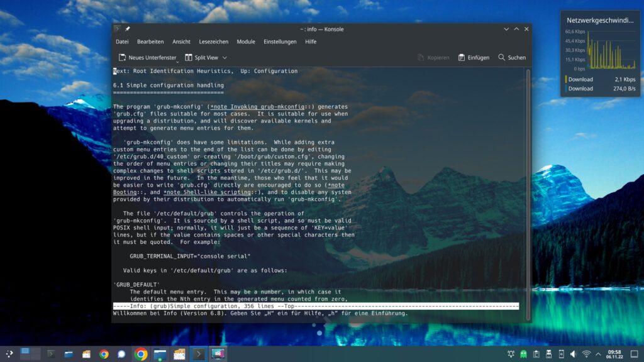
Task: Open the KDE application launcher
Action: pos(9,354)
